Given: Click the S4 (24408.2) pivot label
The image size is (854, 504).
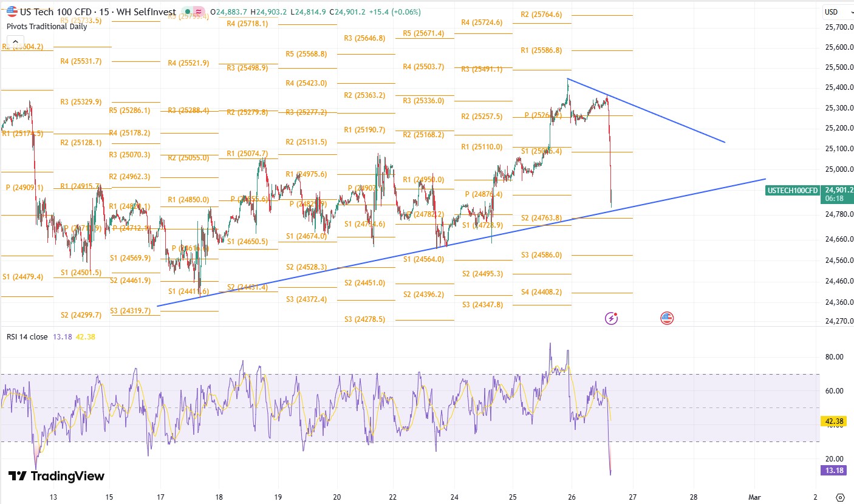Looking at the screenshot, I should point(541,292).
